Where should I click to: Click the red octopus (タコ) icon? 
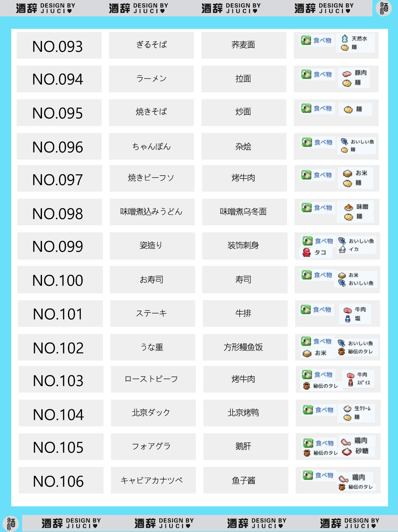(x=307, y=253)
